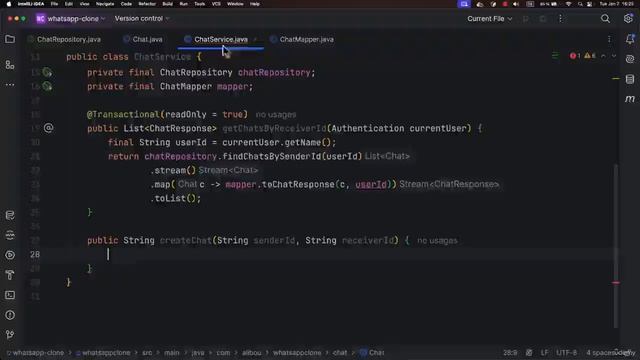Screen dimensions: 640x360
Task: Click src breadcrumb in navigation bar
Action: (147, 353)
